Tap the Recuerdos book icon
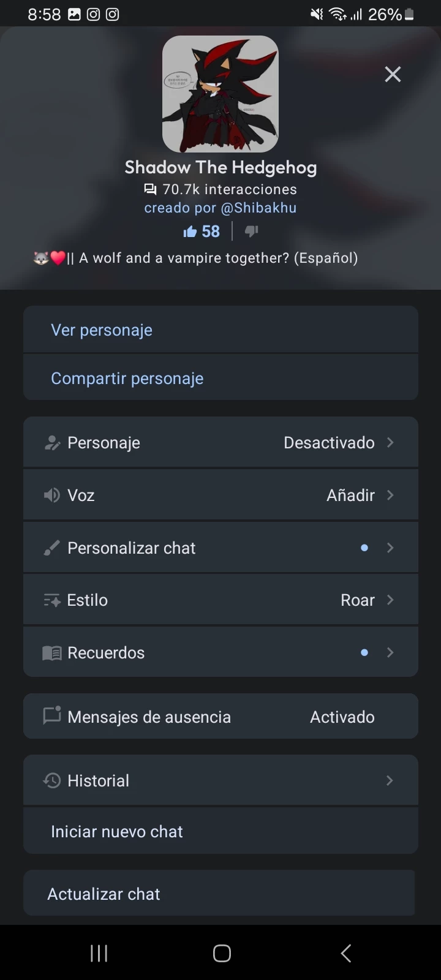Image resolution: width=441 pixels, height=980 pixels. 52,653
